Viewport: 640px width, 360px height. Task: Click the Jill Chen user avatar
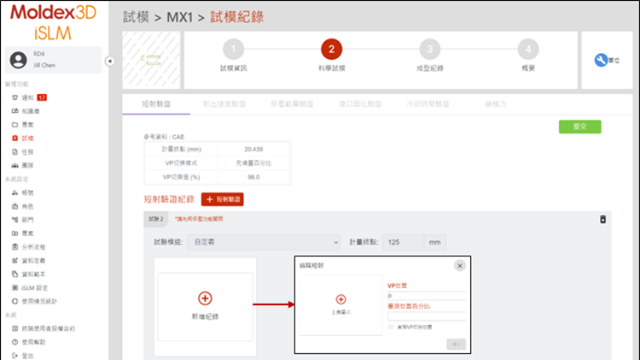click(18, 60)
